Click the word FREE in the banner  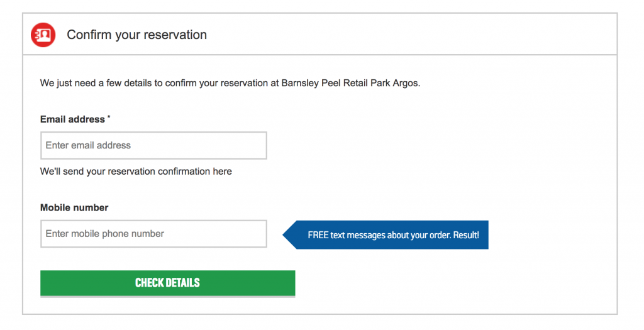pyautogui.click(x=318, y=235)
